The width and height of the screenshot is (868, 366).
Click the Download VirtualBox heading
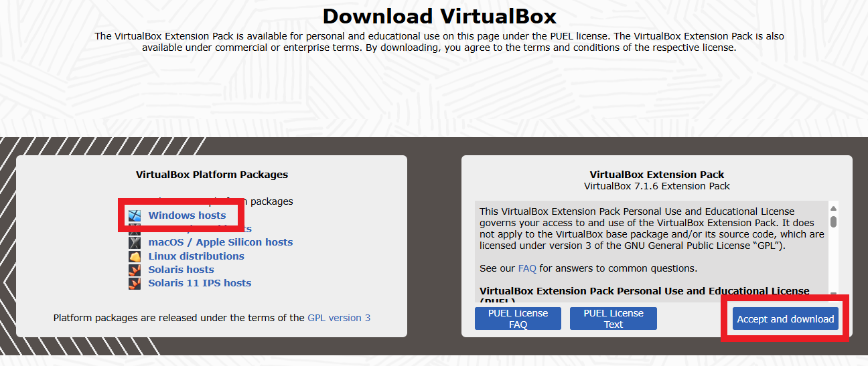[x=439, y=15]
